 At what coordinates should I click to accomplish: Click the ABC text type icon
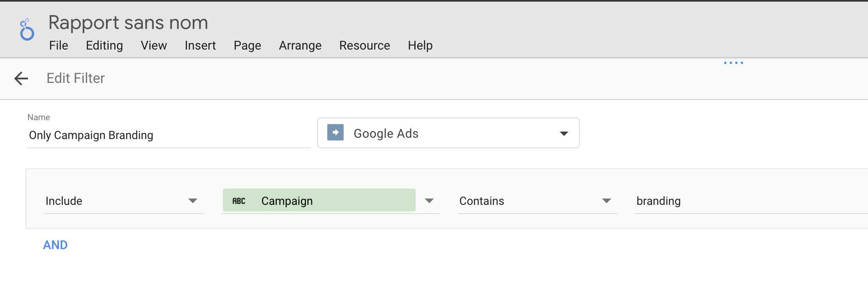click(239, 201)
